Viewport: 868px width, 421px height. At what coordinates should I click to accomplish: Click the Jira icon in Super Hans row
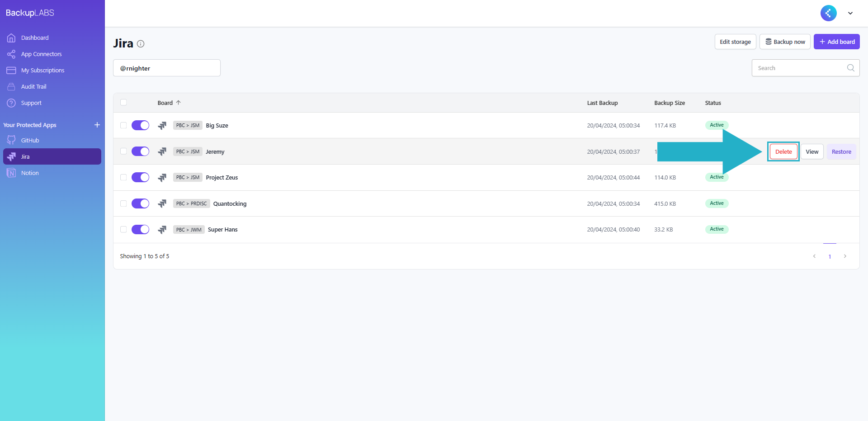(x=162, y=230)
